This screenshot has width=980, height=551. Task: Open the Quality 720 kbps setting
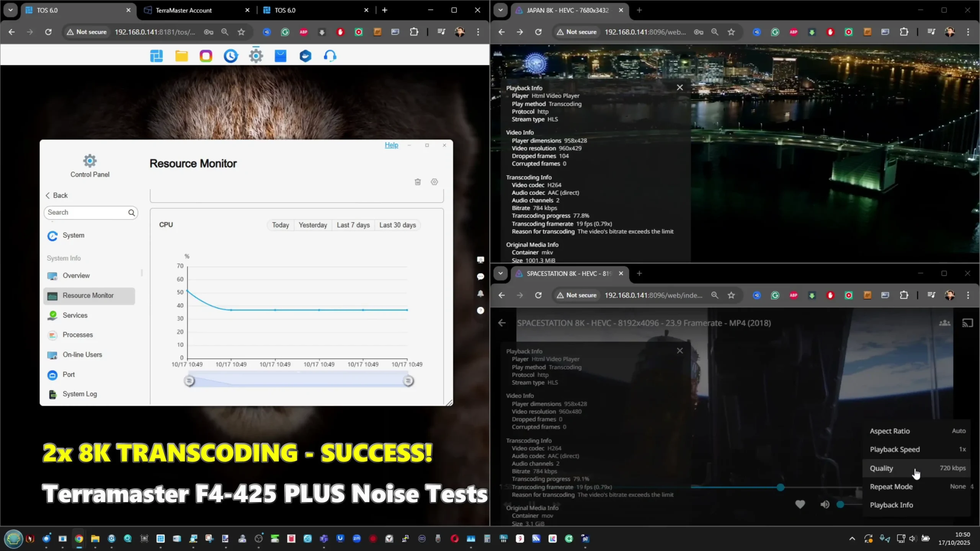coord(917,468)
